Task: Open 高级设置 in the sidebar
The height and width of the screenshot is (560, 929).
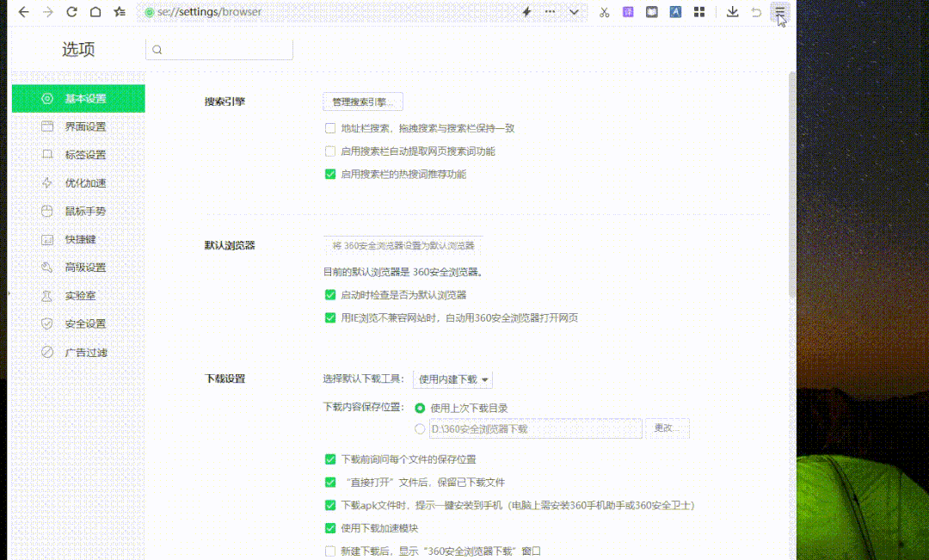Action: (78, 268)
